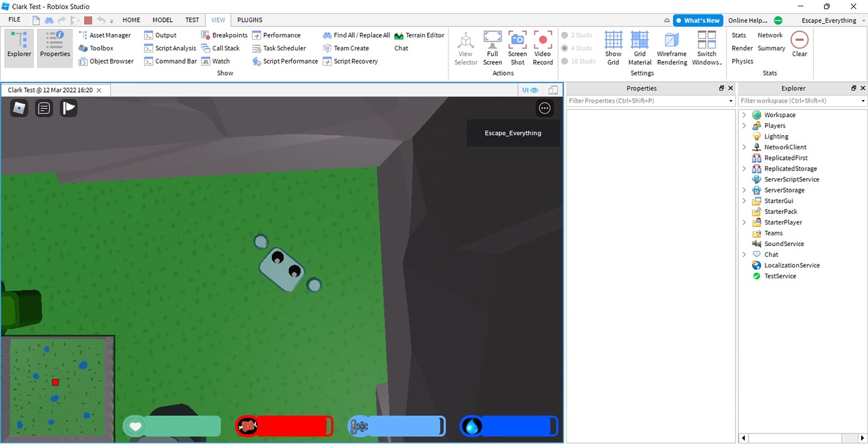Show the Command Bar

(170, 61)
